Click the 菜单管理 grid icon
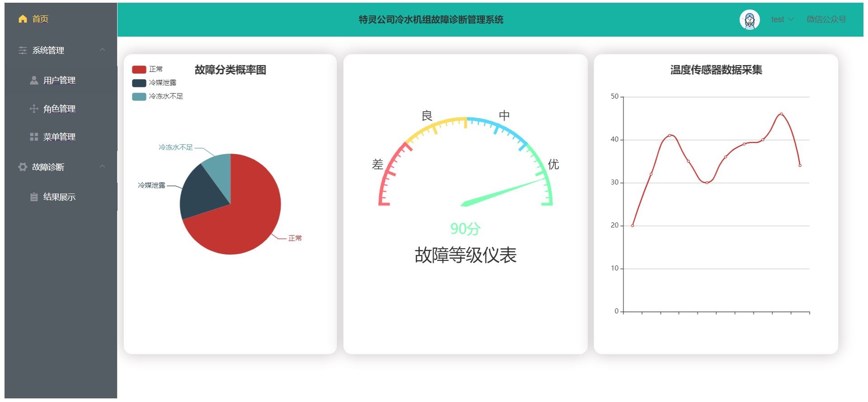This screenshot has width=868, height=402. (34, 137)
